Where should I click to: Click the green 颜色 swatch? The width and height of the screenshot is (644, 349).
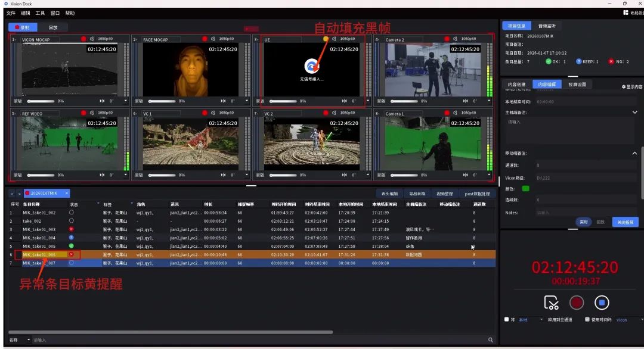coord(525,189)
